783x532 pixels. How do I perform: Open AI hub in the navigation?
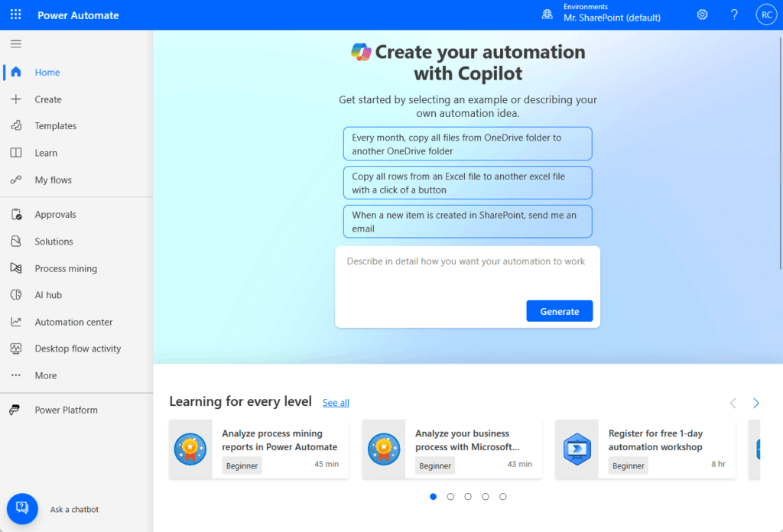(x=48, y=295)
